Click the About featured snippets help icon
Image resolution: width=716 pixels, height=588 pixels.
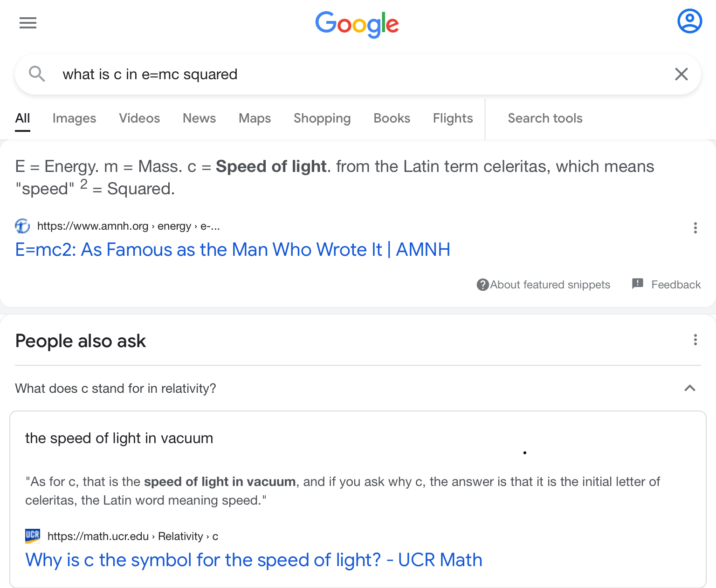[482, 285]
